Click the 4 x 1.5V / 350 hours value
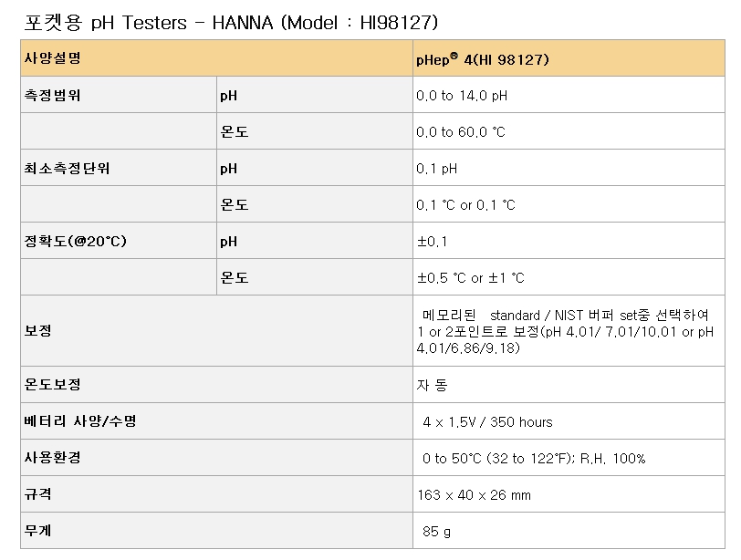Viewport: 741px width, 560px height. pos(487,421)
